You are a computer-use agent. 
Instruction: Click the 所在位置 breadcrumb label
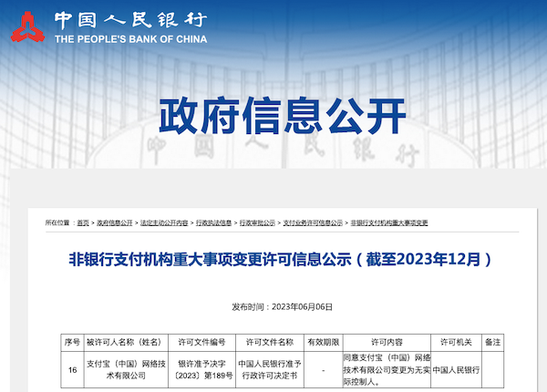[57, 222]
